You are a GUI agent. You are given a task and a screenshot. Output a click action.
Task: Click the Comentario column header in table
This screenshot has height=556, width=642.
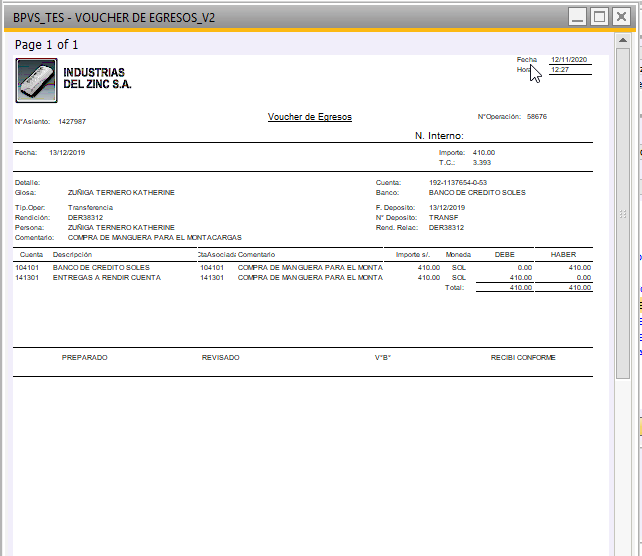click(x=256, y=255)
